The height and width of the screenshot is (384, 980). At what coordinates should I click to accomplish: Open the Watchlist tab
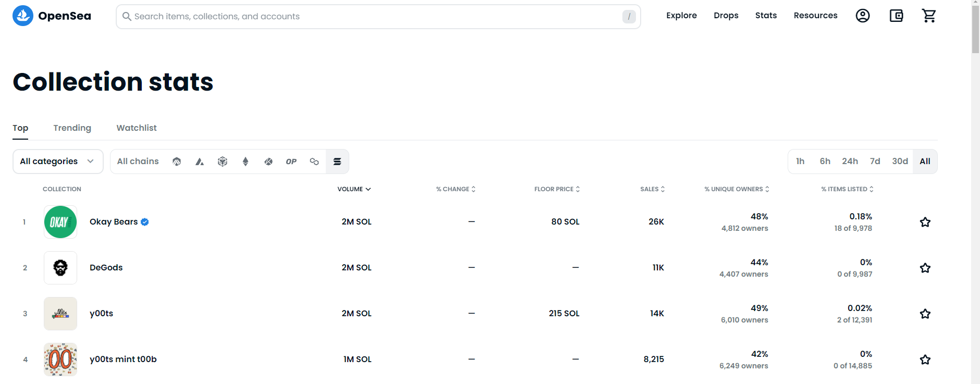point(137,128)
